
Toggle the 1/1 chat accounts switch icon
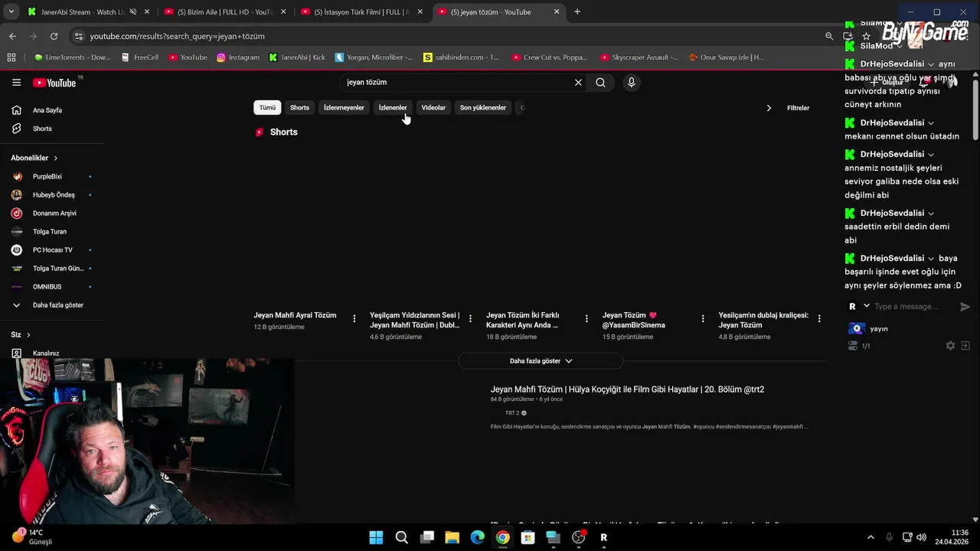[x=853, y=346]
